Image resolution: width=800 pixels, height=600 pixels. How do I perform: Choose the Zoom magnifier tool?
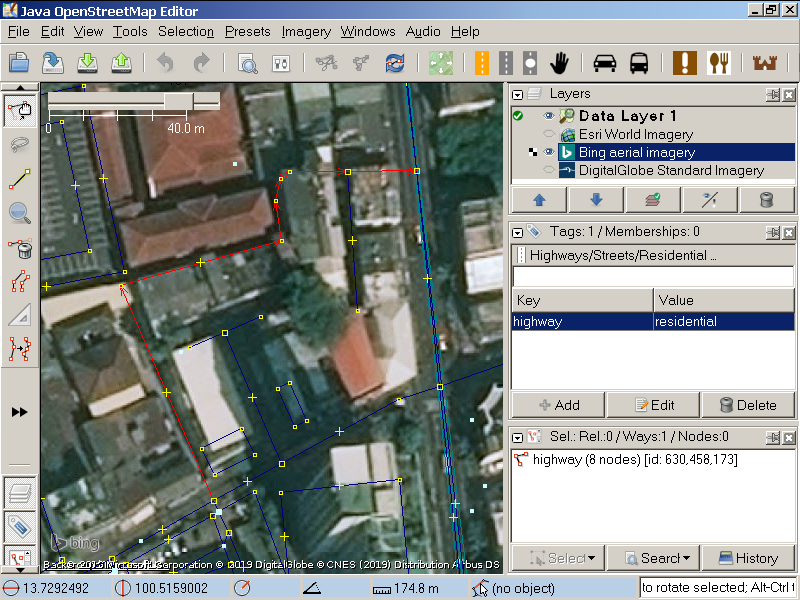pos(19,213)
